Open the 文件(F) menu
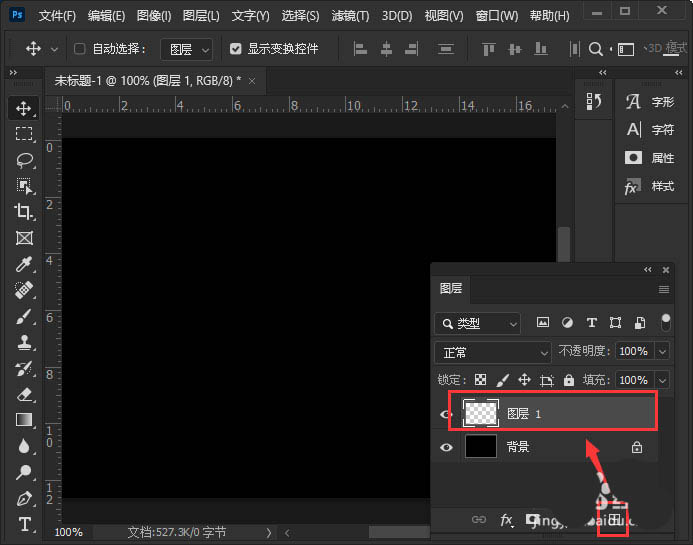The width and height of the screenshot is (693, 545). (x=57, y=16)
